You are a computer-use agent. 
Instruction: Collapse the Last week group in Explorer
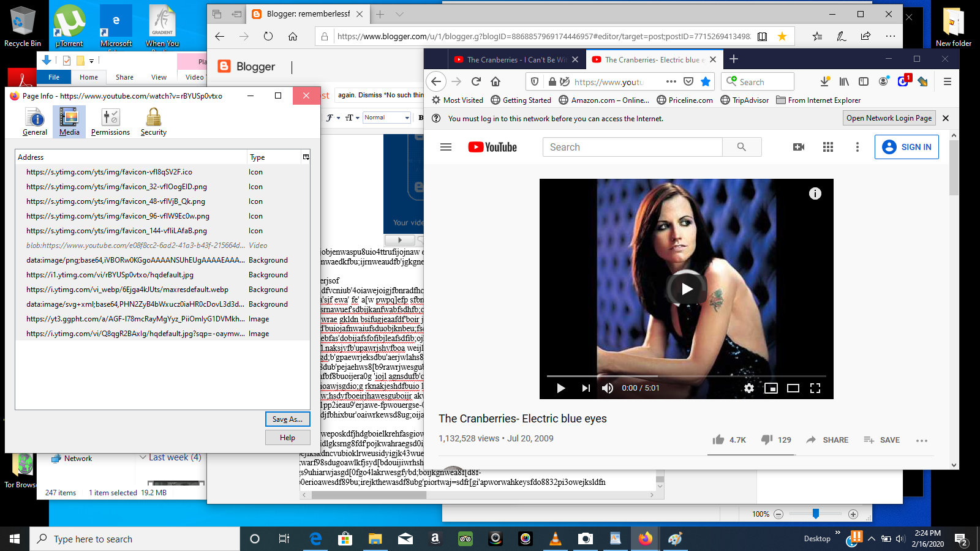pos(143,457)
